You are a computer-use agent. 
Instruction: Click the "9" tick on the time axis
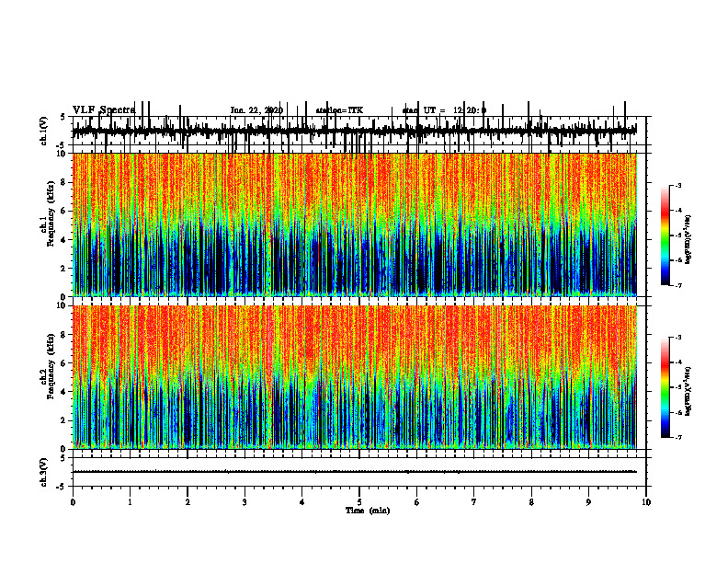coord(588,502)
